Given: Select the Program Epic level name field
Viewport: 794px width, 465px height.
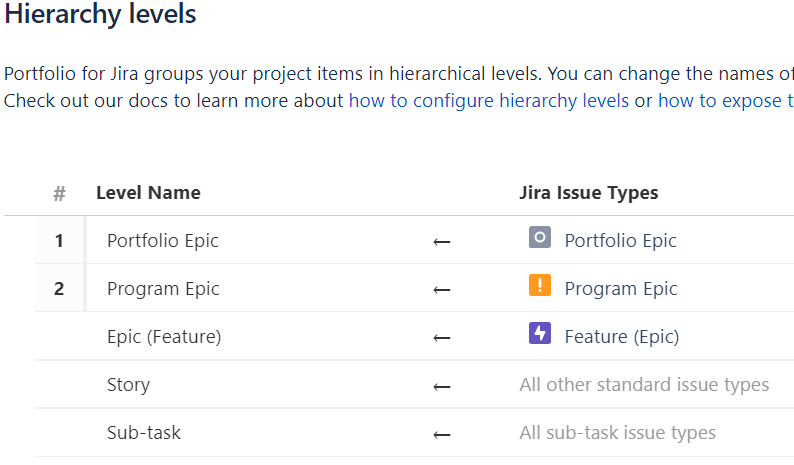Looking at the screenshot, I should (x=163, y=289).
